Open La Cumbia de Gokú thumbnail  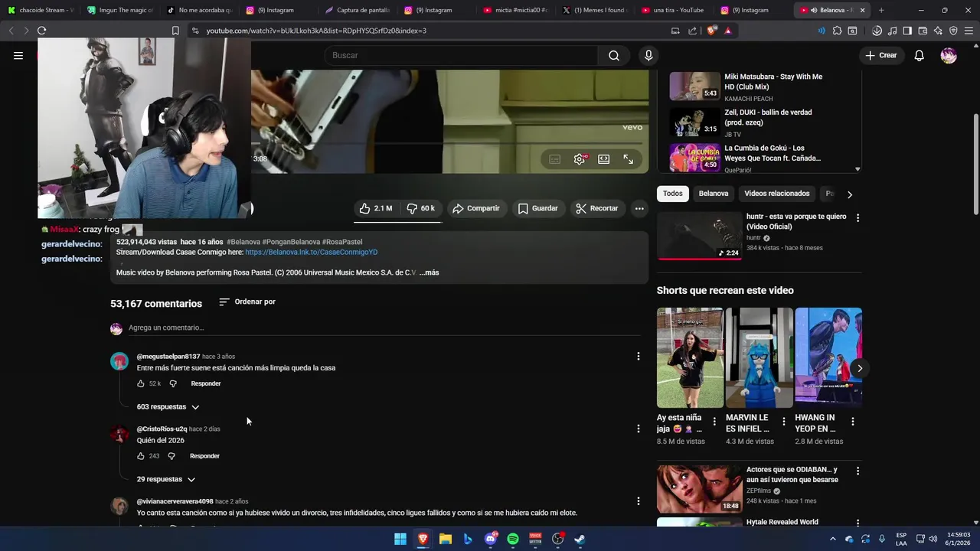(695, 158)
